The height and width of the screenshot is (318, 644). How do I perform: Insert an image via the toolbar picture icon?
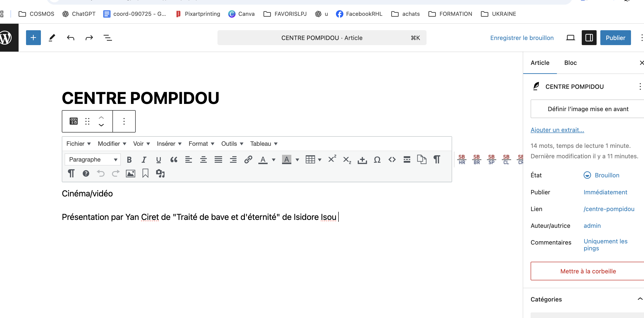(x=130, y=173)
